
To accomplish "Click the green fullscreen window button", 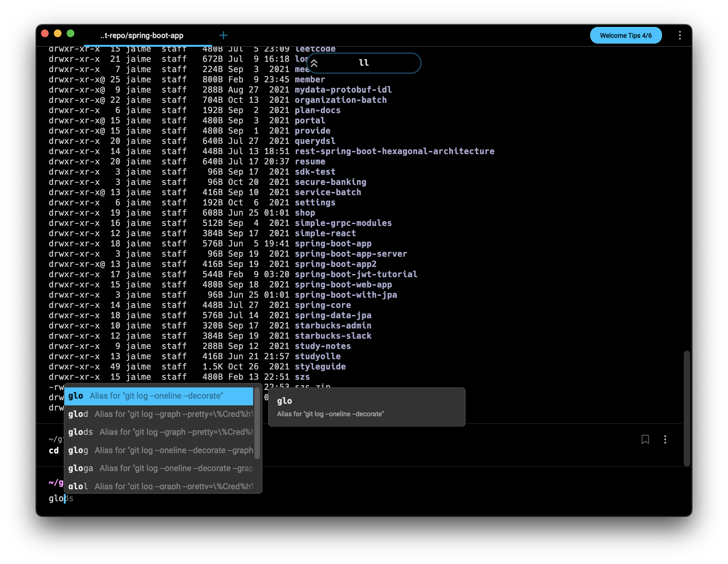I will tap(70, 34).
